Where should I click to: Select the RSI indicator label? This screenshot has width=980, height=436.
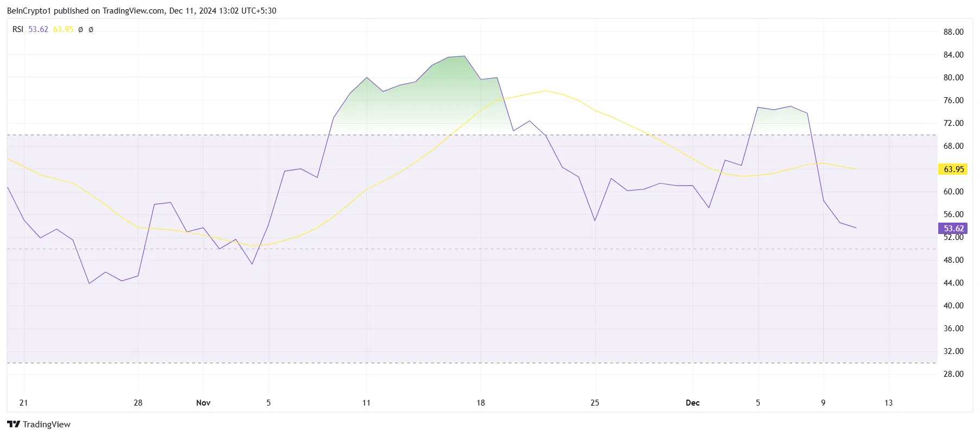(x=18, y=29)
